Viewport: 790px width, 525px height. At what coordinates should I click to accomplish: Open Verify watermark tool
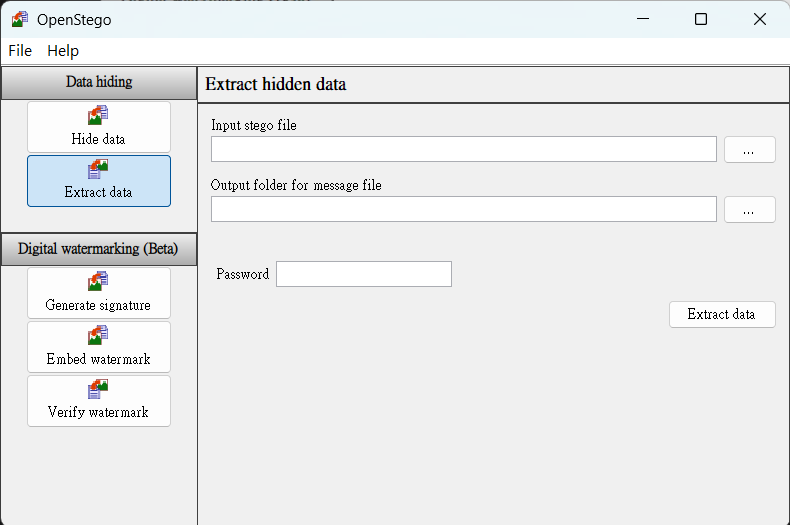coord(99,401)
